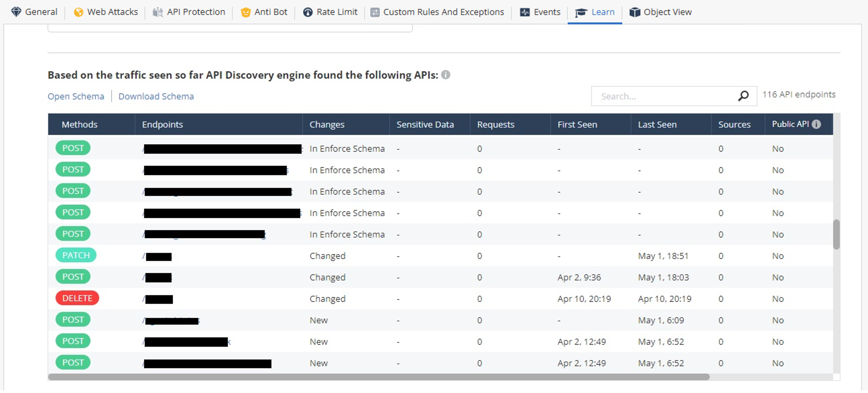The width and height of the screenshot is (868, 393).
Task: Click the Anti Bot shield icon
Action: pyautogui.click(x=246, y=12)
